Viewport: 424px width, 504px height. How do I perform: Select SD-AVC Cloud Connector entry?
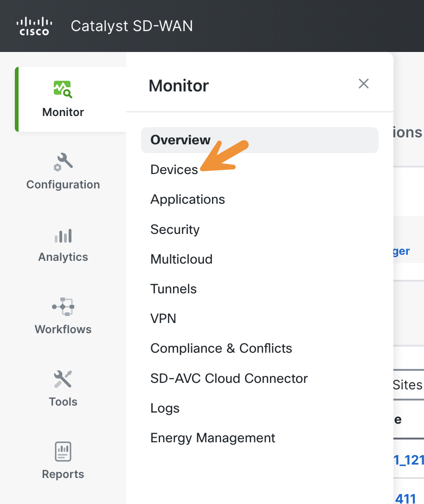point(229,378)
